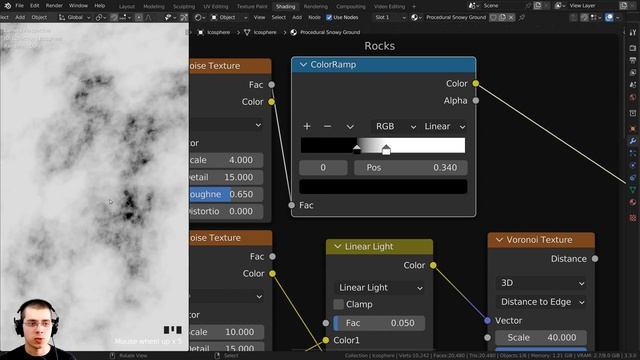Click the pin icon beside the material name
The width and height of the screenshot is (640, 360).
pyautogui.click(x=522, y=18)
